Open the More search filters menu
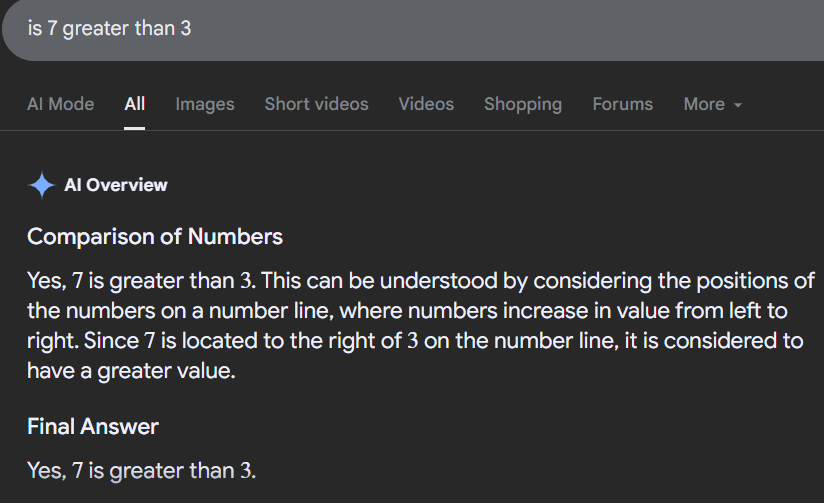Image resolution: width=824 pixels, height=503 pixels. click(x=713, y=104)
